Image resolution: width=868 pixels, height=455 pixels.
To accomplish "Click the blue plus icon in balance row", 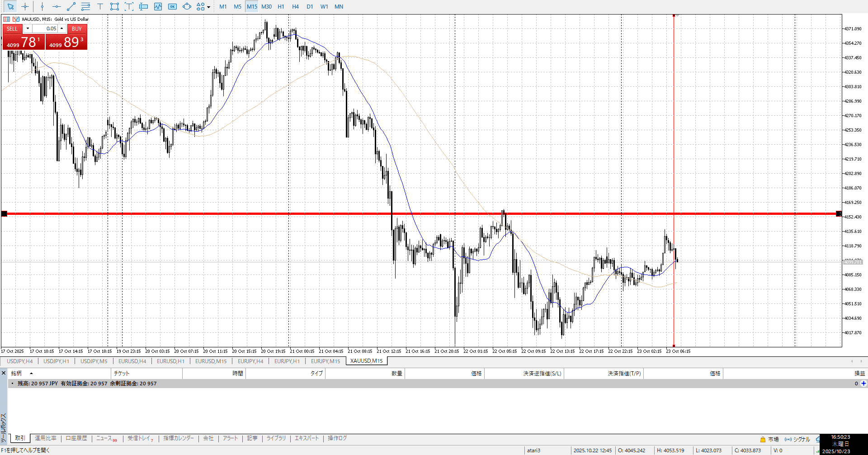I will (863, 384).
